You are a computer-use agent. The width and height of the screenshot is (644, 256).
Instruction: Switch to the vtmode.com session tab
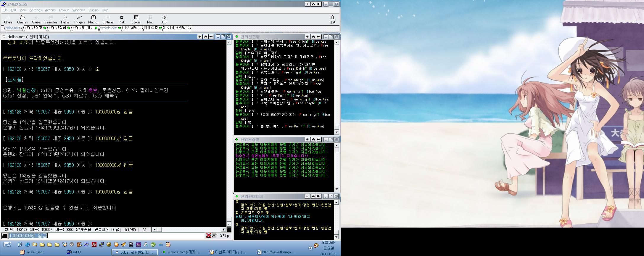[x=109, y=28]
